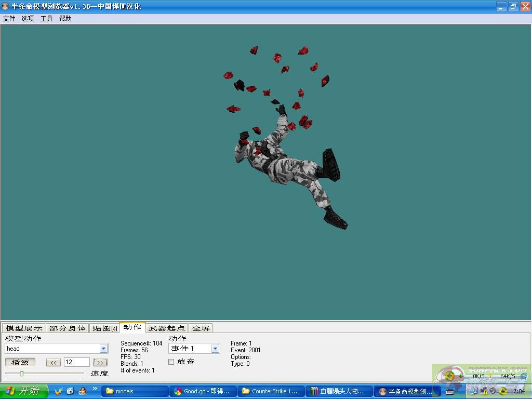The height and width of the screenshot is (399, 532).
Task: Switch to the 全屏 fullscreen tab
Action: [x=201, y=328]
